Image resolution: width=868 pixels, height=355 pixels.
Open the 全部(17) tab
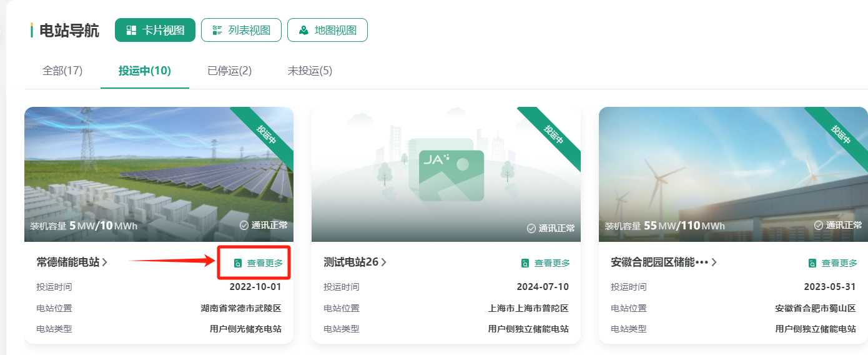(x=62, y=71)
